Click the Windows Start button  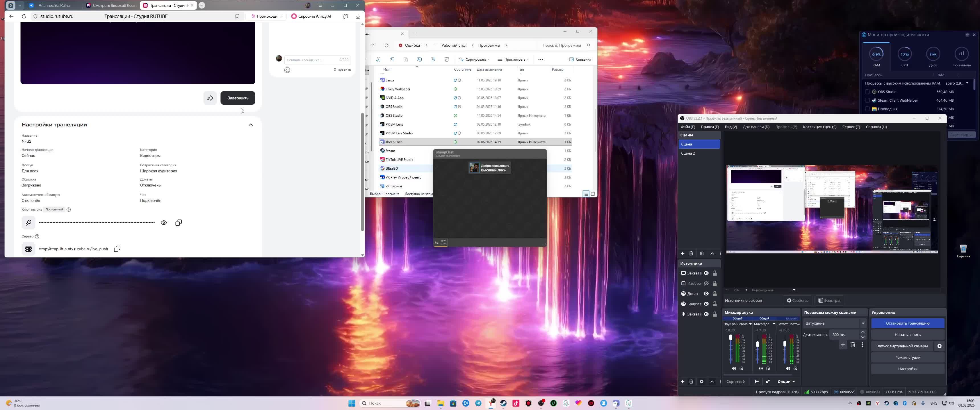[x=352, y=403]
